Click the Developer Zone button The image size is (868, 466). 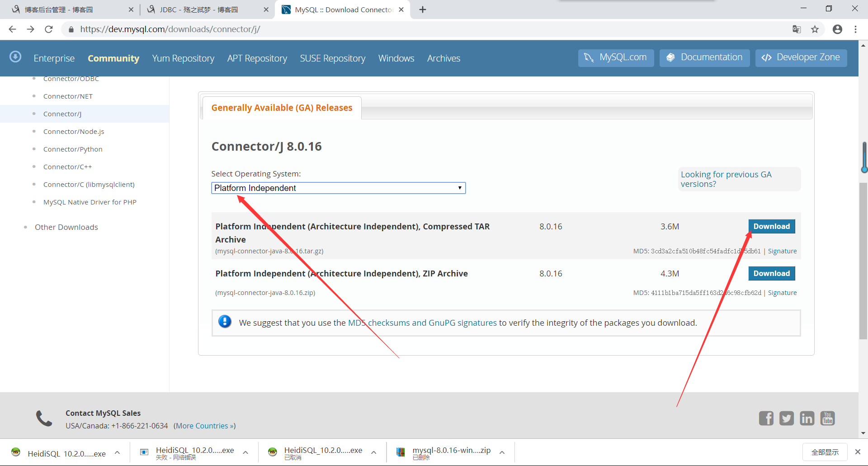(x=801, y=58)
